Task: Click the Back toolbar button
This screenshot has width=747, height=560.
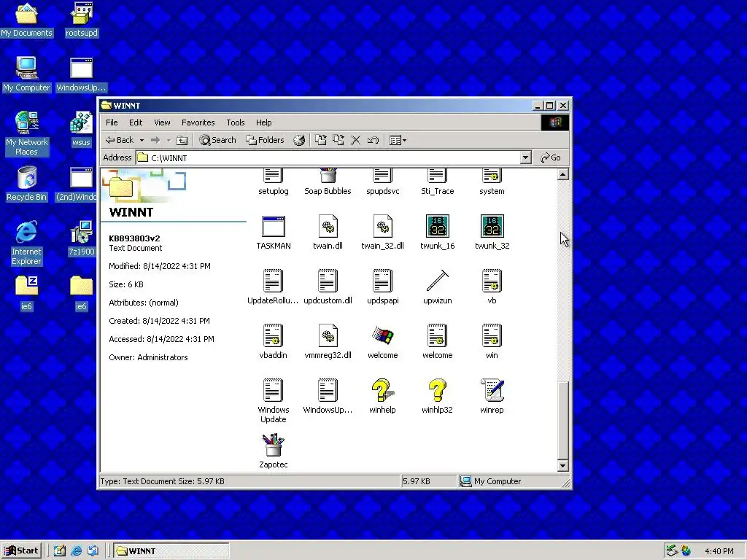Action: point(119,140)
